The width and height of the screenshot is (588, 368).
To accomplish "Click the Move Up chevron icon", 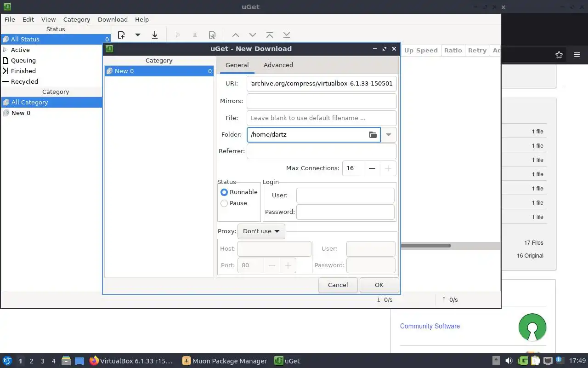I will point(236,35).
